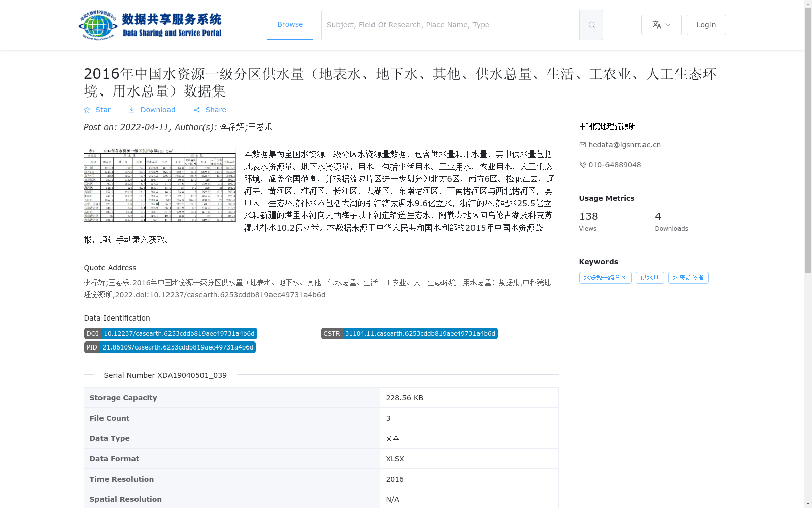The width and height of the screenshot is (812, 508).
Task: Select the keyword tag 供水量
Action: 650,278
